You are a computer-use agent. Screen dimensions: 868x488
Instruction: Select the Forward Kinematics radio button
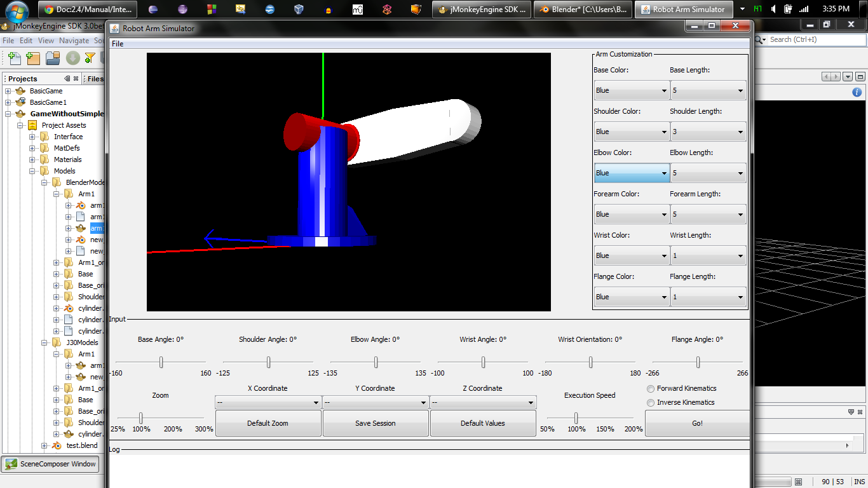click(x=651, y=389)
